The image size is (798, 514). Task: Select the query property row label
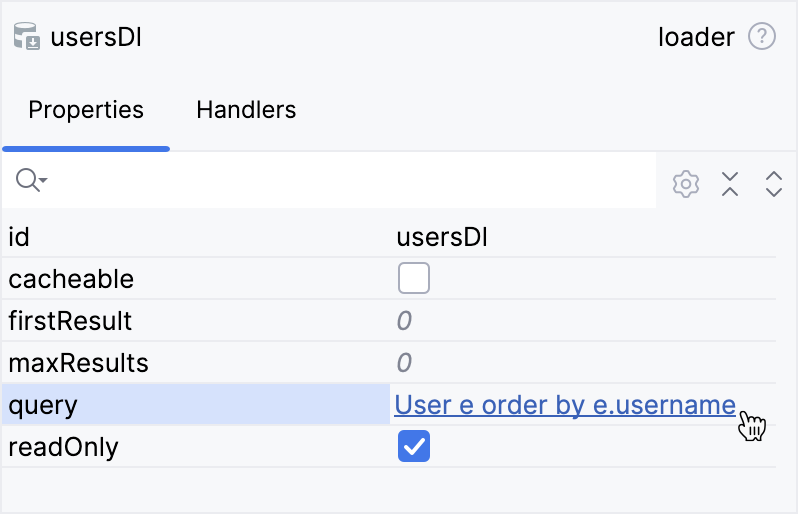pyautogui.click(x=43, y=405)
